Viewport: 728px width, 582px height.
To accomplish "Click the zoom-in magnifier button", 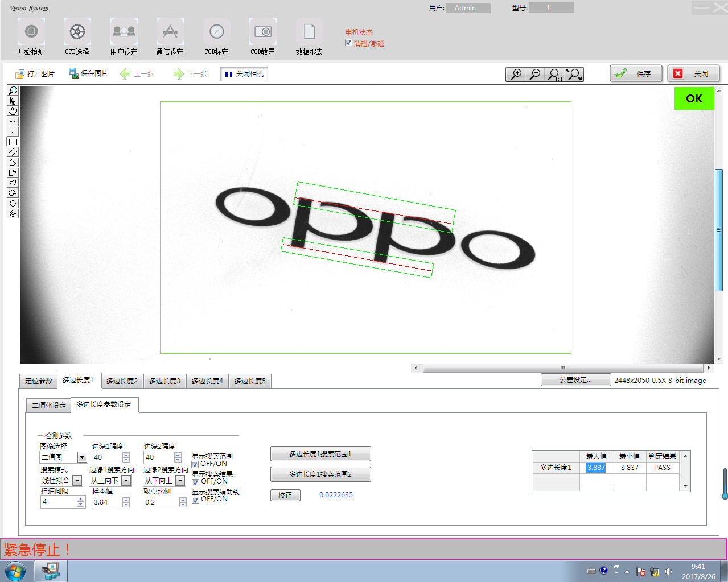I will pos(516,74).
